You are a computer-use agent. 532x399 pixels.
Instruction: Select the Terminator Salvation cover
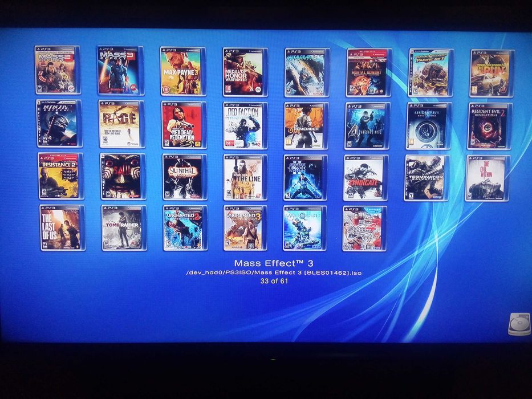click(x=426, y=178)
